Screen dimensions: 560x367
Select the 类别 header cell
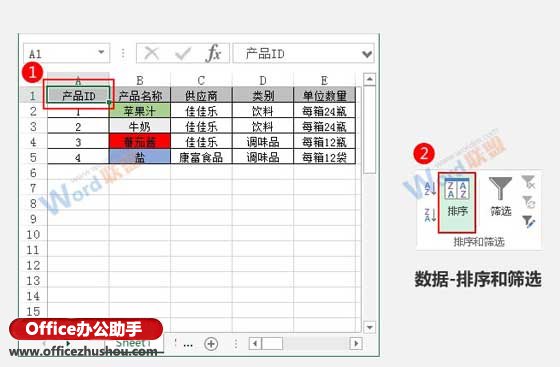[262, 95]
